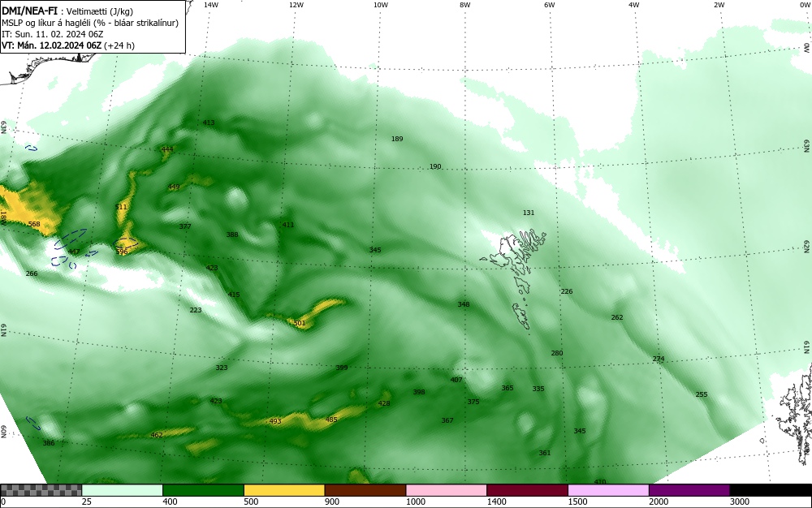Click the '14W' longitude label
The height and width of the screenshot is (508, 812).
click(211, 5)
